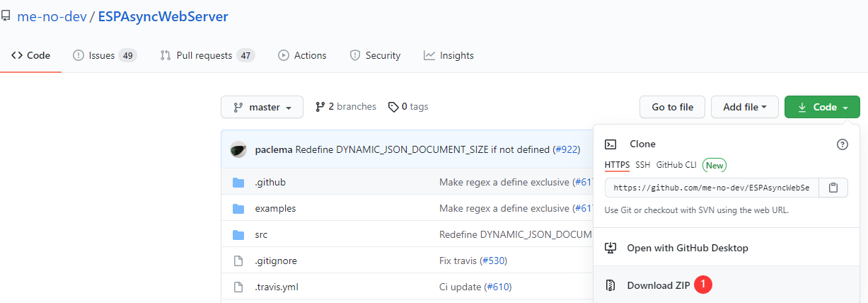Switch to the Code tab

click(30, 55)
